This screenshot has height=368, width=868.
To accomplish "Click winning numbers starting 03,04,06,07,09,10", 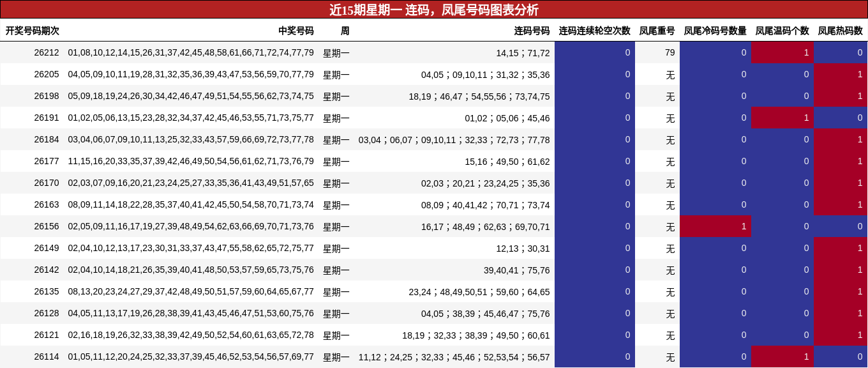I will (x=191, y=139).
